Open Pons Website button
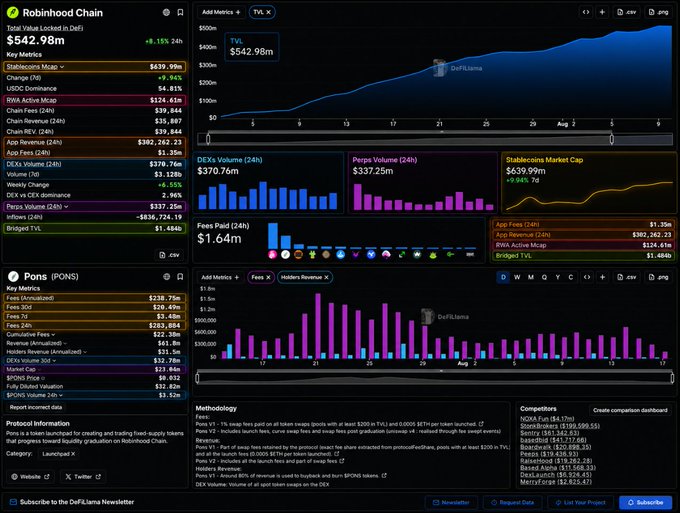 click(x=30, y=477)
